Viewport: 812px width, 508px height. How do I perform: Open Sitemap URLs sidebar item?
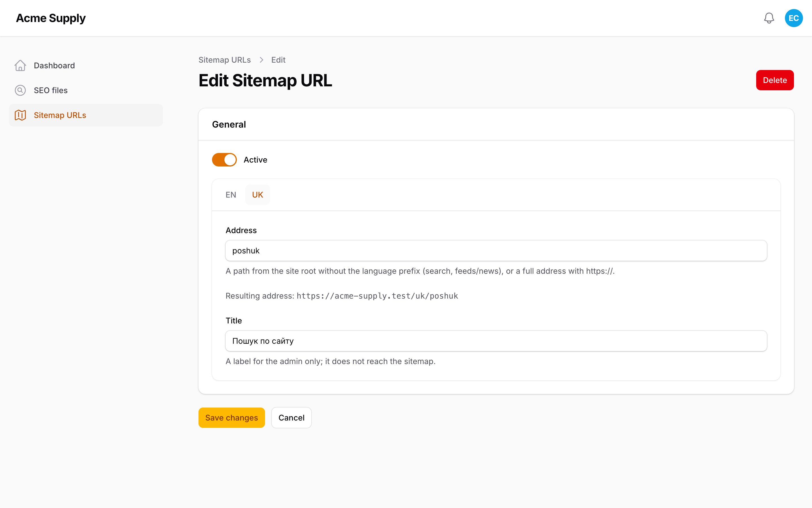(x=86, y=115)
